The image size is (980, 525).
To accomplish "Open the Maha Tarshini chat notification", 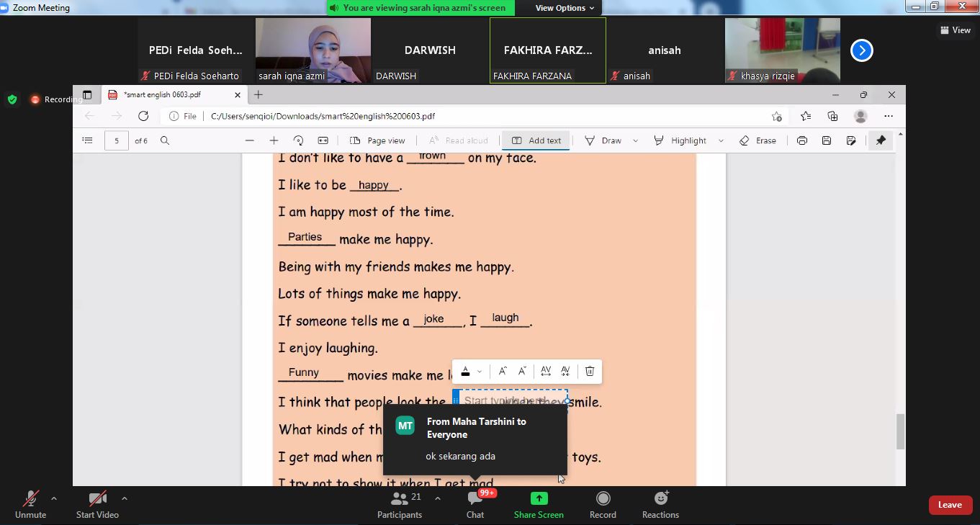I will click(475, 439).
